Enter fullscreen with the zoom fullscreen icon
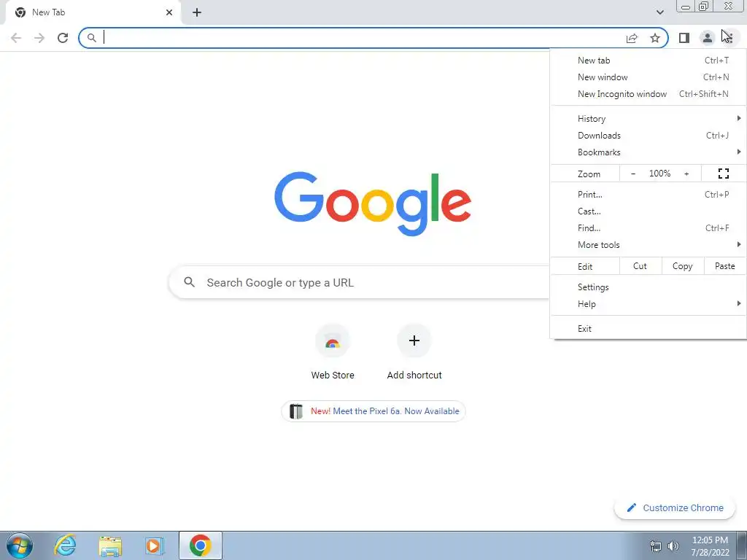Image resolution: width=747 pixels, height=560 pixels. 723,174
